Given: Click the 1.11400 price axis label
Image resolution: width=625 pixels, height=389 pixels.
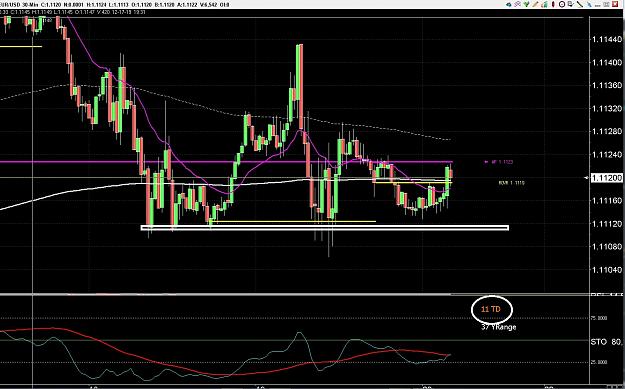Looking at the screenshot, I should [x=607, y=63].
